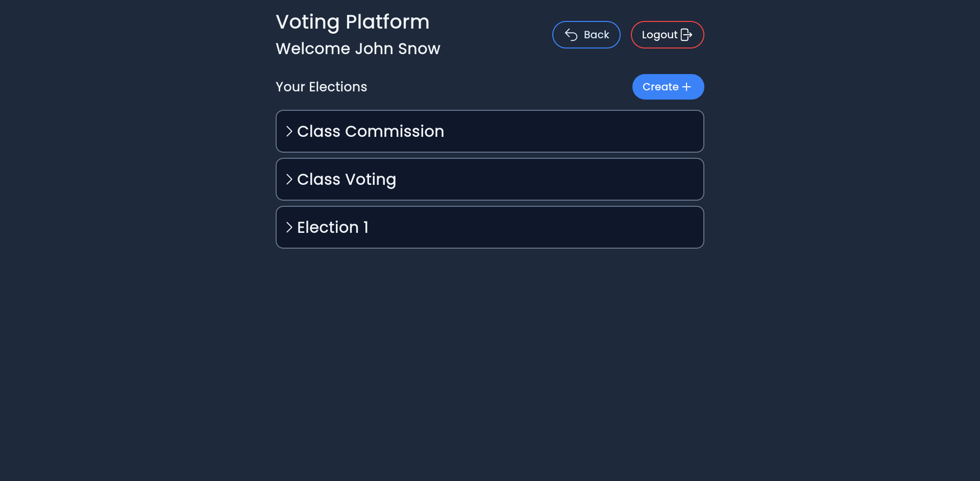Click the curved back-arrow icon
The image size is (980, 481).
coord(571,35)
